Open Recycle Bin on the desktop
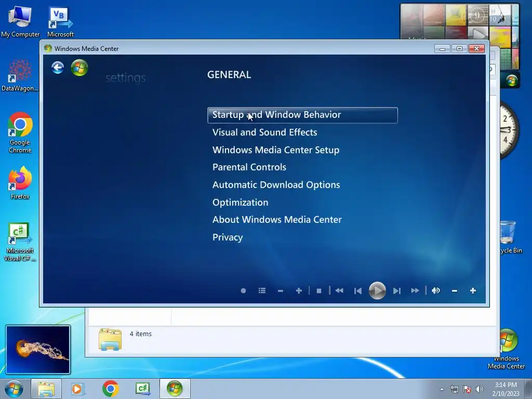The width and height of the screenshot is (532, 399). pyautogui.click(x=508, y=237)
